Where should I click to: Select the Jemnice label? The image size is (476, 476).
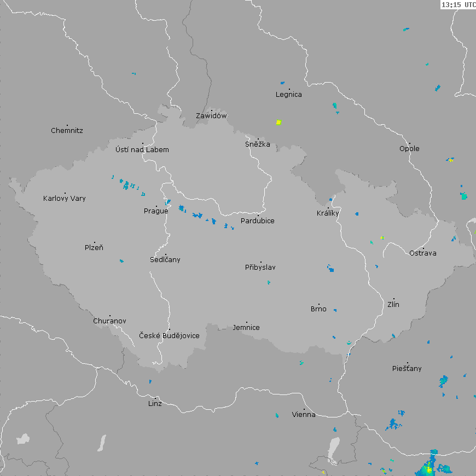(x=246, y=328)
